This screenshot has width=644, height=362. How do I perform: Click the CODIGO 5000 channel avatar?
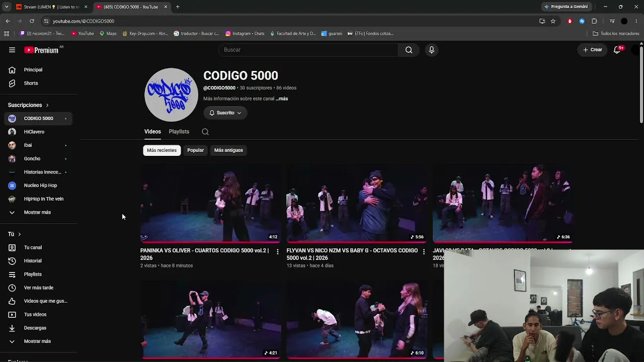171,95
